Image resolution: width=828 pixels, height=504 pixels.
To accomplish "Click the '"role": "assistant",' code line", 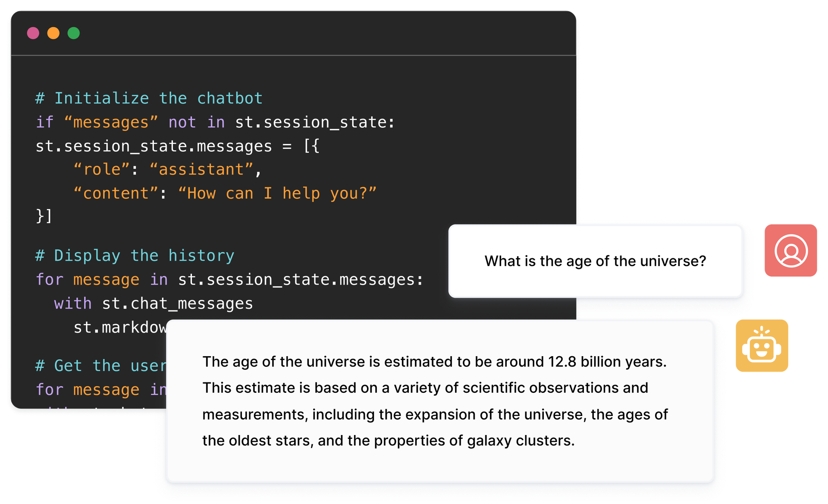I will [167, 169].
